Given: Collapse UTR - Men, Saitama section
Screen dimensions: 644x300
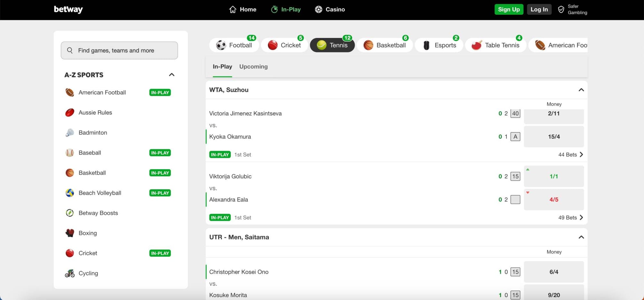Looking at the screenshot, I should (x=581, y=237).
